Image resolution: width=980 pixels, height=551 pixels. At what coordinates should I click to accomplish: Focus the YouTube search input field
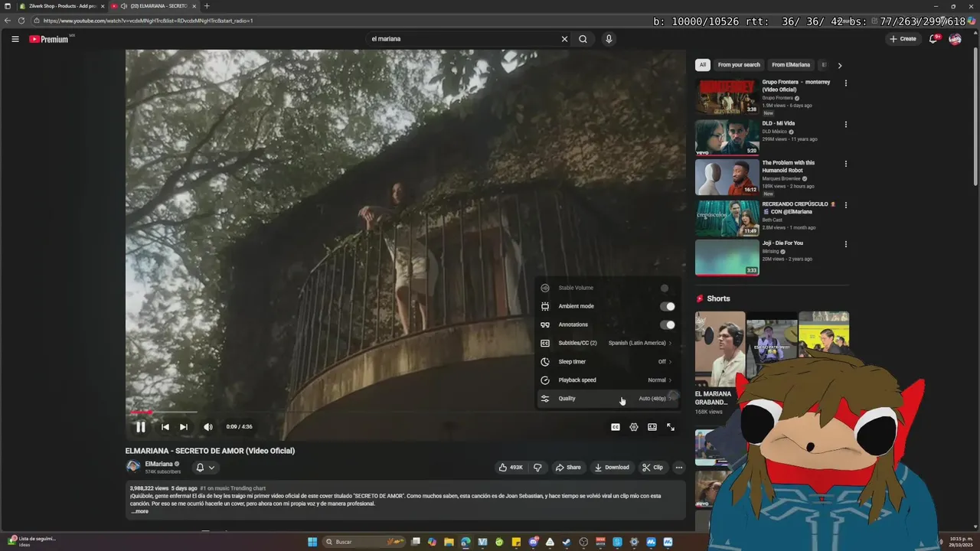pos(462,39)
